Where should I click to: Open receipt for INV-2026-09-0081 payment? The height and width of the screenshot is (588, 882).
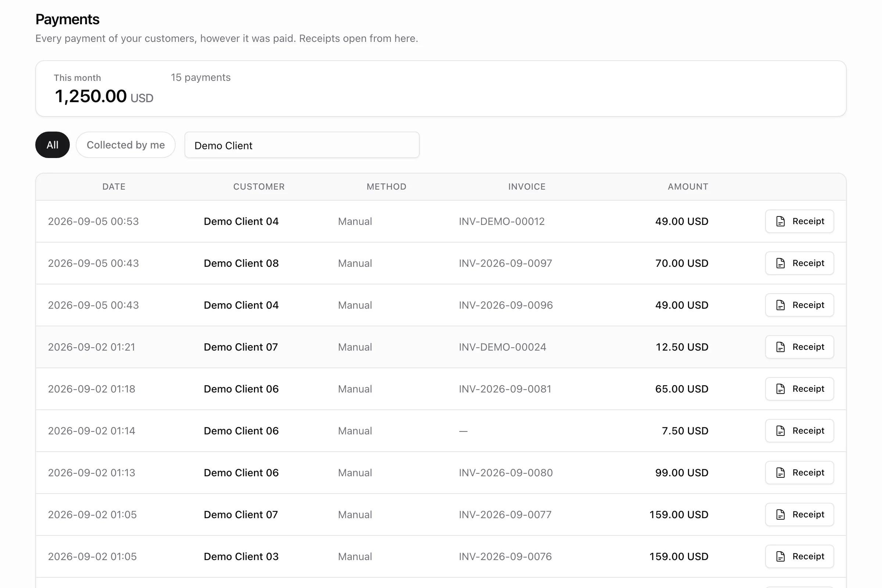(800, 389)
